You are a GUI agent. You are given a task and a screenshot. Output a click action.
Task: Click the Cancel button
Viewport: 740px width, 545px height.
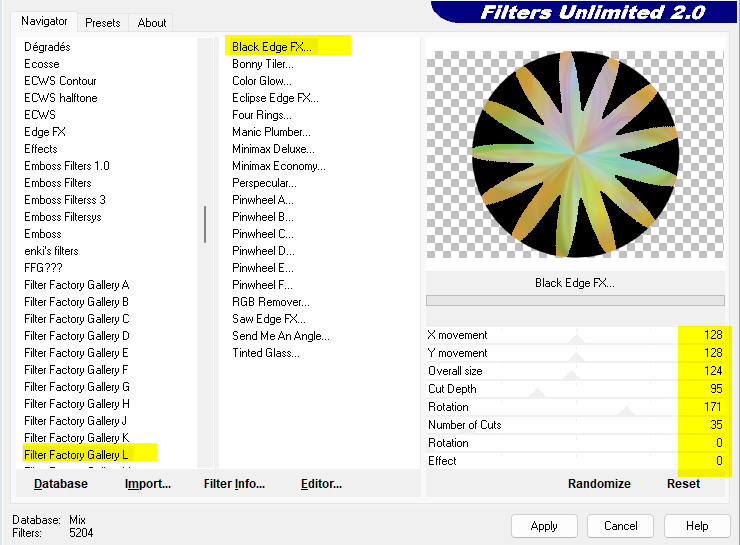(620, 526)
